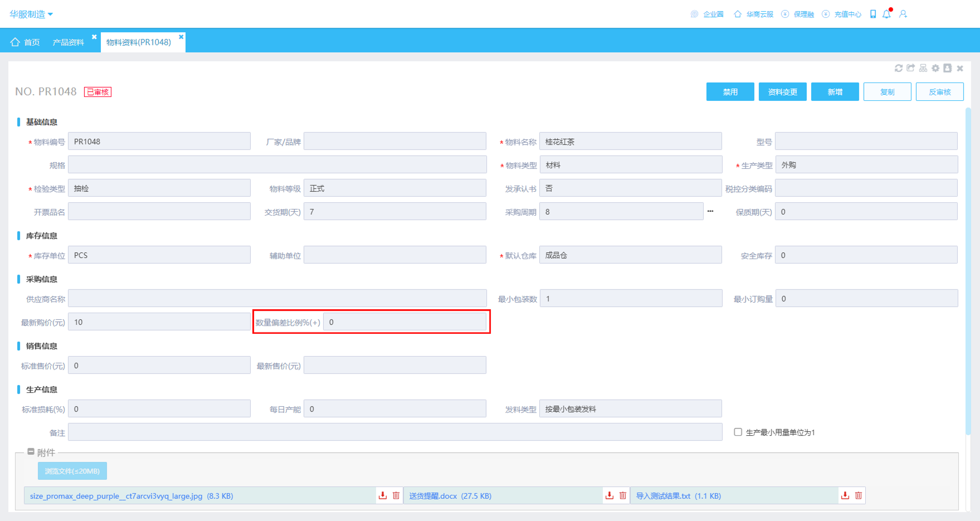Open the structure tree icon
980x521 pixels.
(923, 69)
